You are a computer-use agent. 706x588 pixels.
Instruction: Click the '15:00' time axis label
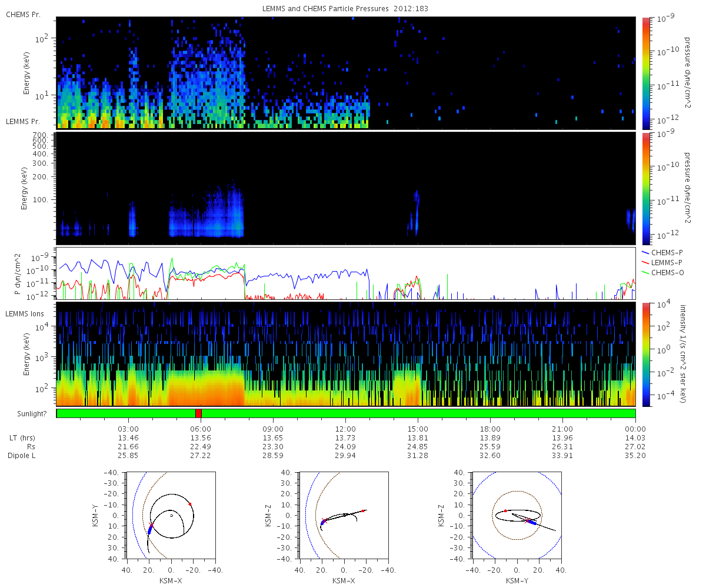418,429
